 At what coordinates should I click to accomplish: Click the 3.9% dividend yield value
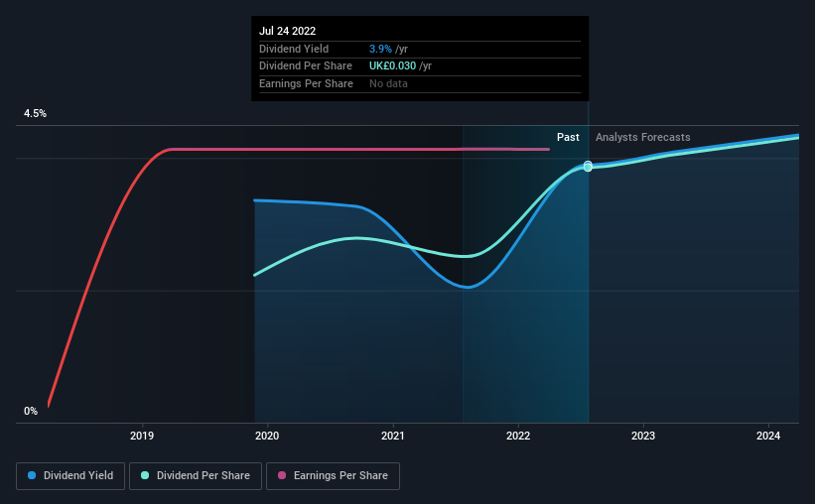380,49
